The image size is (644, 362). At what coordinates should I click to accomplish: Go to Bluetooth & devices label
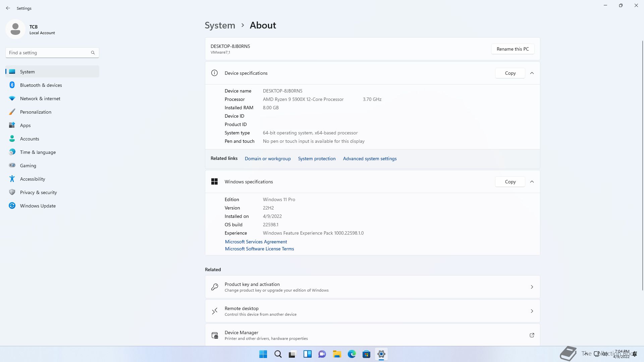point(41,85)
